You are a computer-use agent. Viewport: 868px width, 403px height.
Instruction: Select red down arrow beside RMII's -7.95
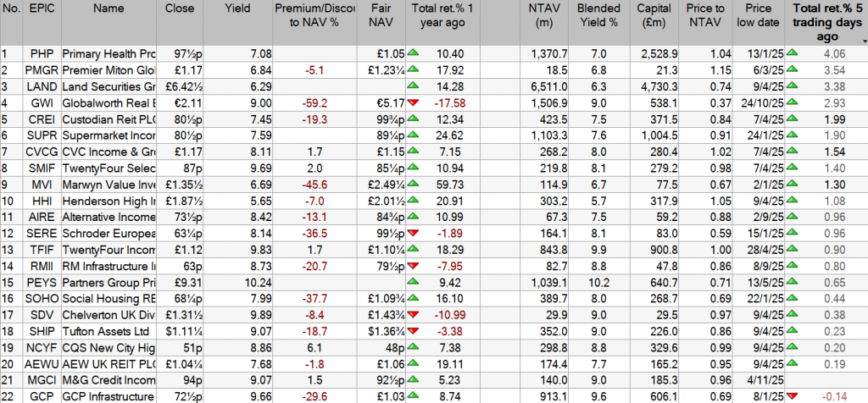pyautogui.click(x=415, y=264)
